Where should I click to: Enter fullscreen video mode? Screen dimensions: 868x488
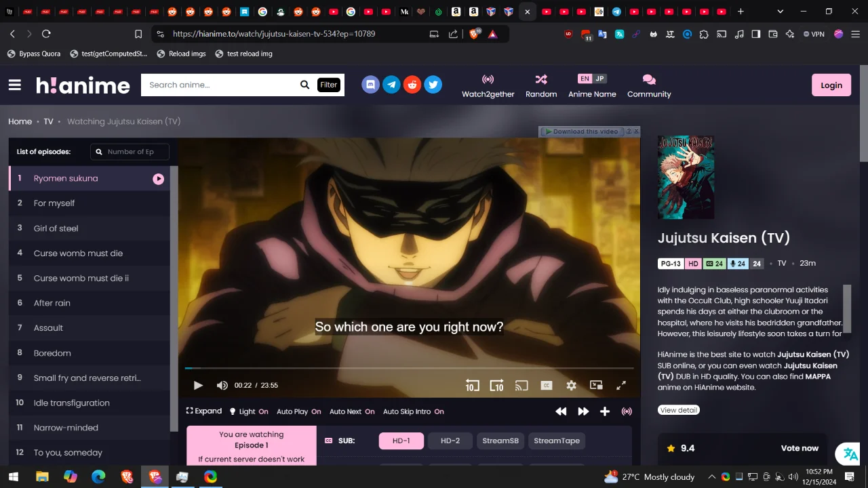[x=621, y=386]
